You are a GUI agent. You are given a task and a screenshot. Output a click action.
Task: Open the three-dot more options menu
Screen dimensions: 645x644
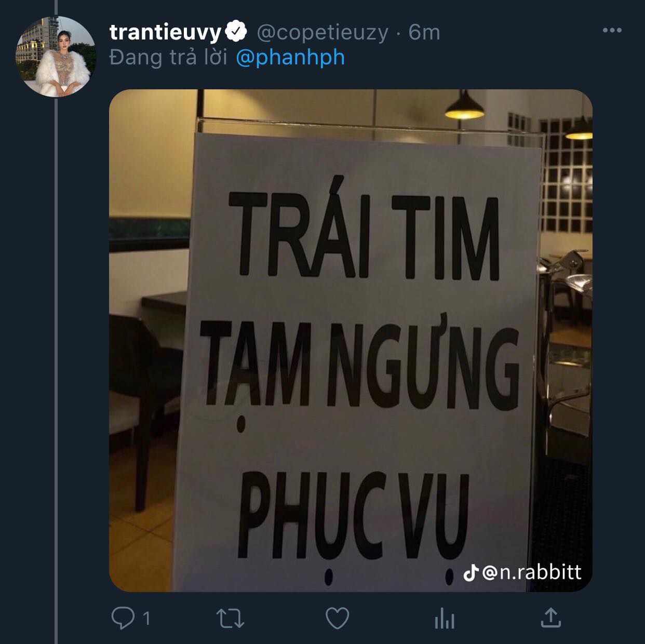point(612,31)
